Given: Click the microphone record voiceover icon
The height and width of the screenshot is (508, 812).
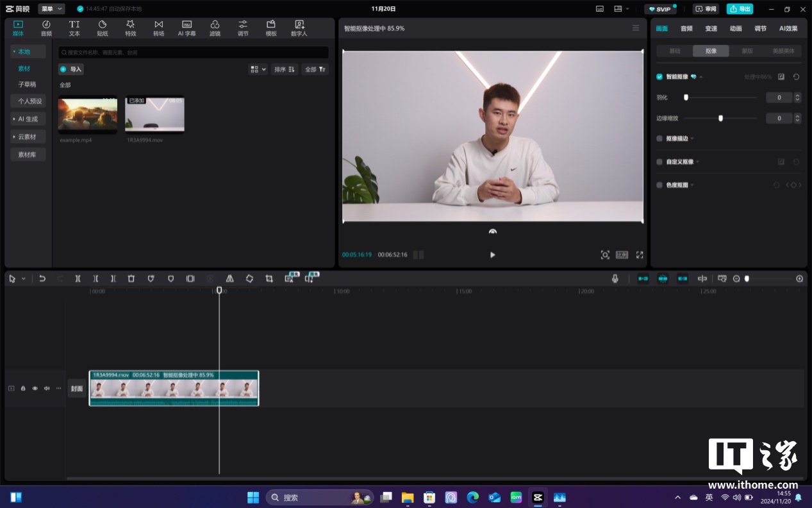Looking at the screenshot, I should pyautogui.click(x=615, y=279).
